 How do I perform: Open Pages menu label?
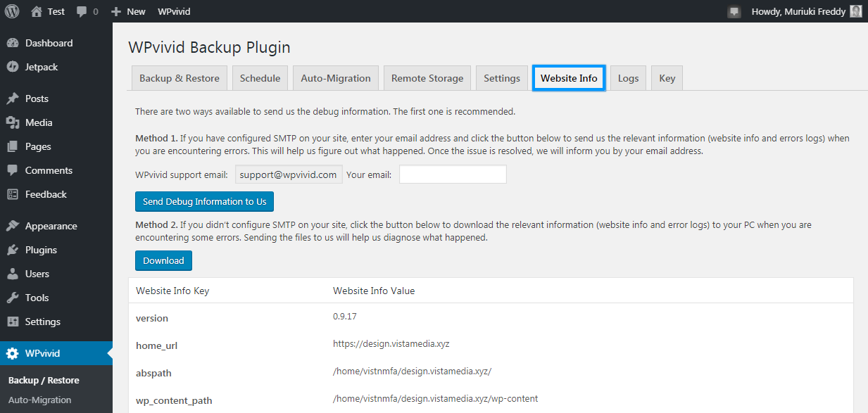coord(38,146)
